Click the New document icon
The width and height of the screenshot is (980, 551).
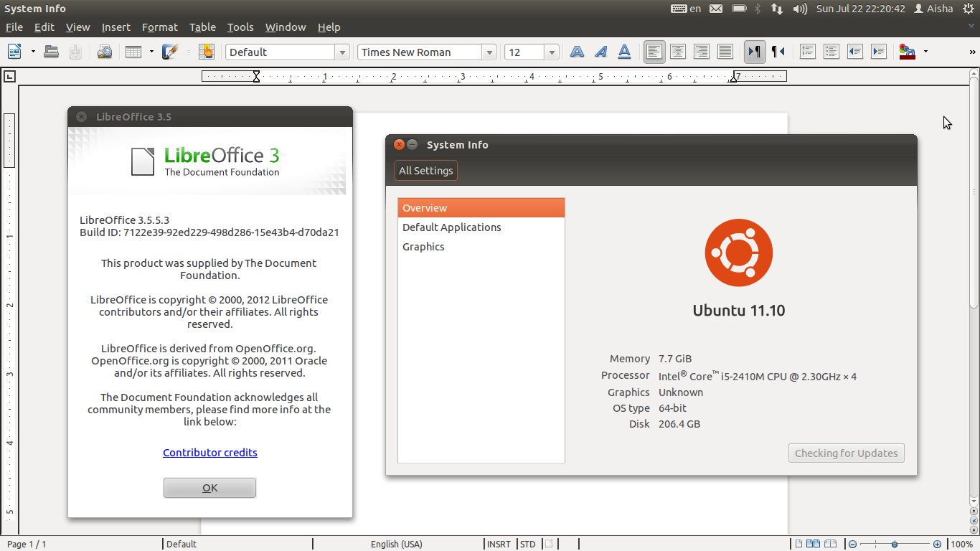(x=14, y=52)
